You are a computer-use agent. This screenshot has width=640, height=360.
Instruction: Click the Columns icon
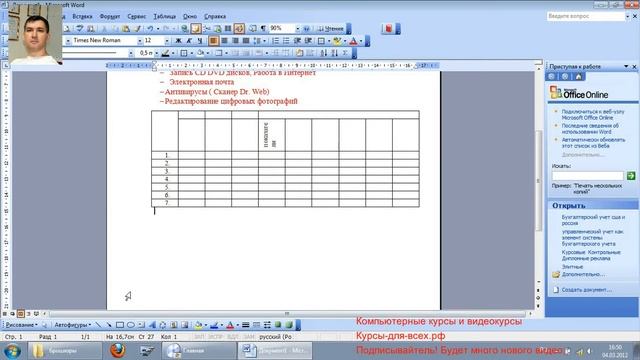click(x=228, y=29)
